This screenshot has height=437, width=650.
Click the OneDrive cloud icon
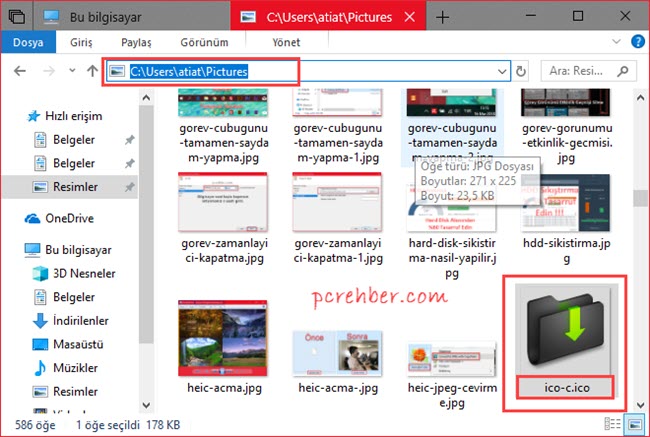[x=32, y=218]
